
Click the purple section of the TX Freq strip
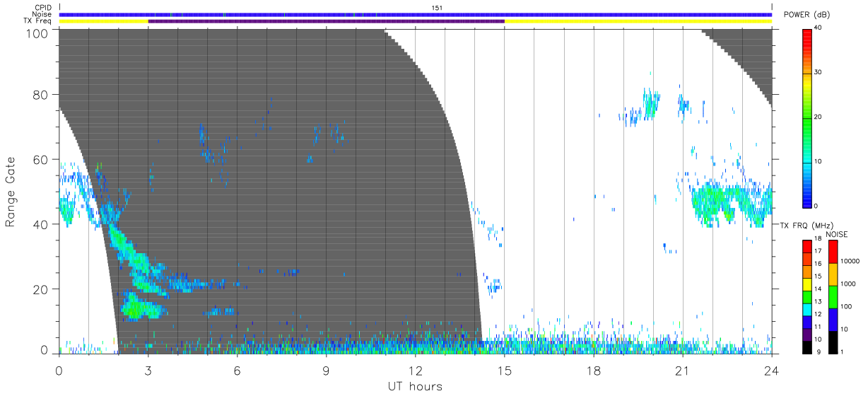[326, 21]
